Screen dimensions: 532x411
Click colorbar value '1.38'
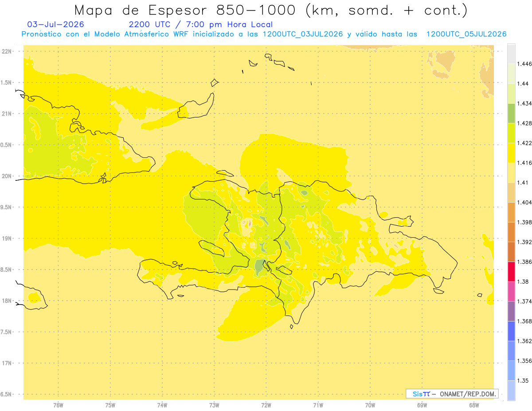click(523, 282)
